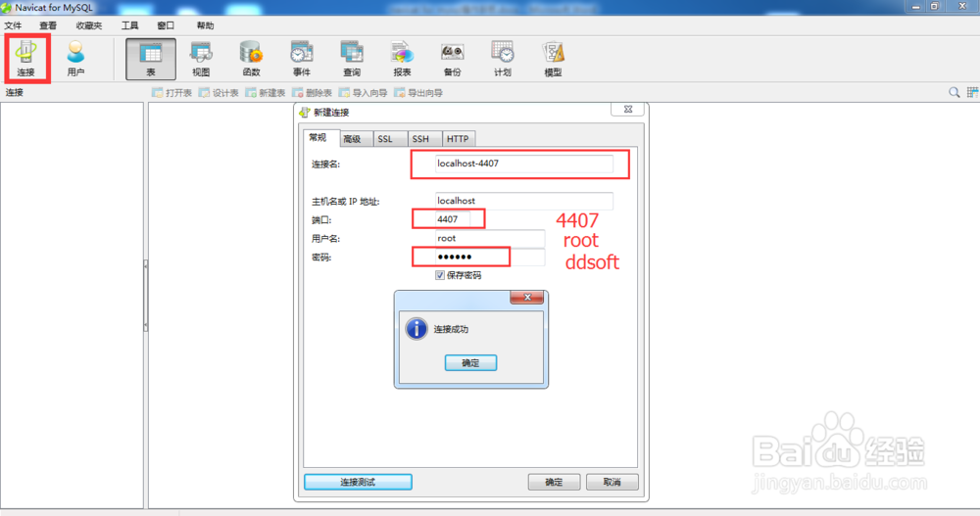980x516 pixels.
Task: Click 确定 (OK) at the dialog bottom
Action: pyautogui.click(x=554, y=482)
